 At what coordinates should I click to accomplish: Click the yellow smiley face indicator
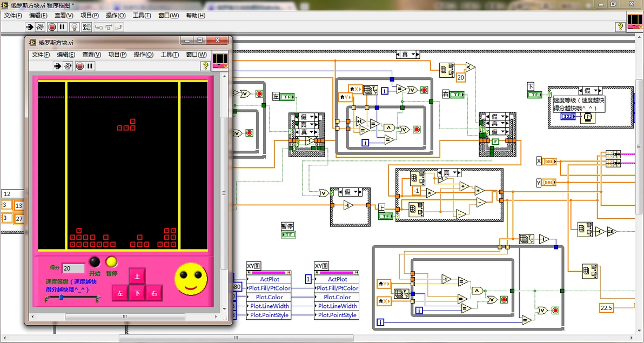(191, 279)
